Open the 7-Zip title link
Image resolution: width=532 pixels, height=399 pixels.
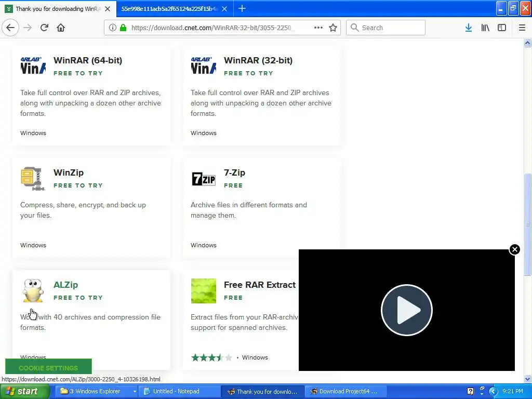(x=234, y=172)
